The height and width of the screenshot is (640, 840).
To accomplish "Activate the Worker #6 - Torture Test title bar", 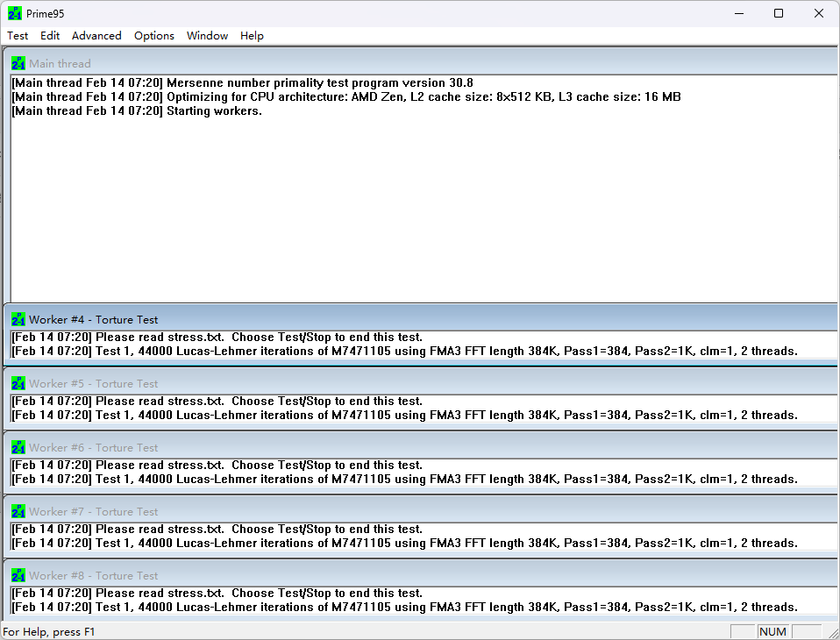I will pyautogui.click(x=351, y=447).
